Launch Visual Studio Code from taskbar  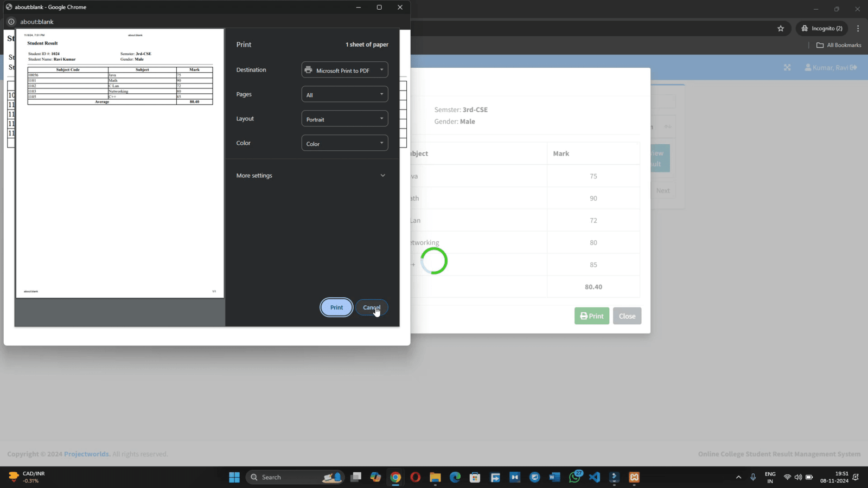595,477
